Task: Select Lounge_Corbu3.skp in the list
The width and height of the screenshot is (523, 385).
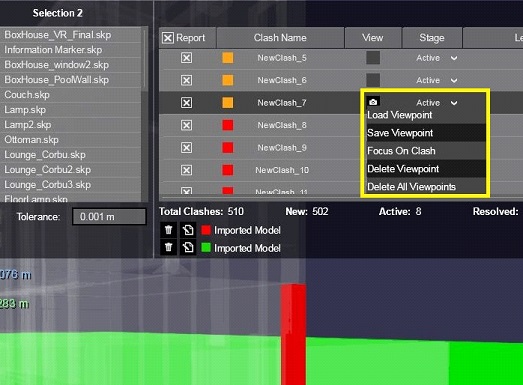Action: 71,184
